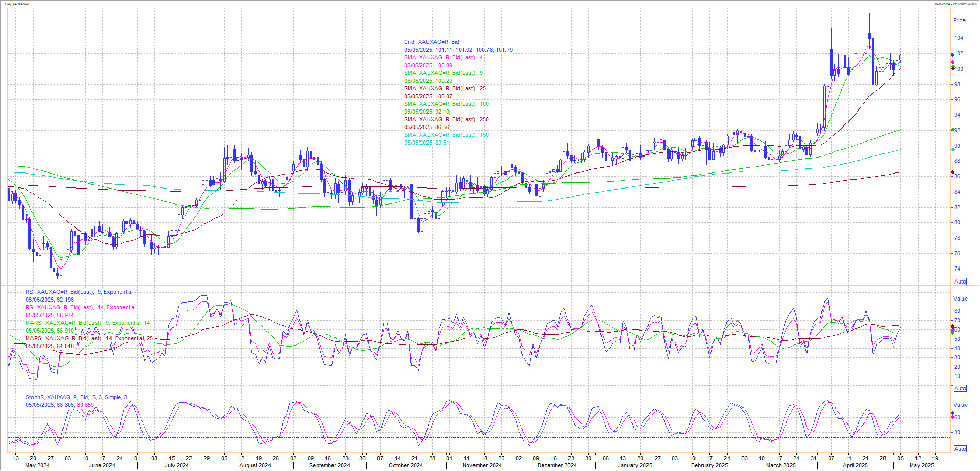980x471 pixels.
Task: Click the 'February 2025' month label
Action: tap(710, 465)
